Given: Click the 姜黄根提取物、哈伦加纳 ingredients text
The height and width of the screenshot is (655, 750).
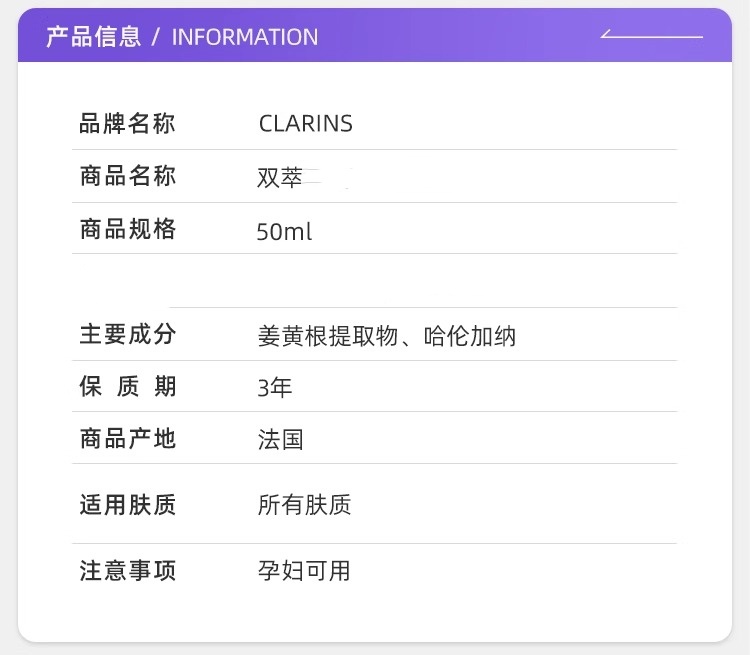Looking at the screenshot, I should pos(386,336).
